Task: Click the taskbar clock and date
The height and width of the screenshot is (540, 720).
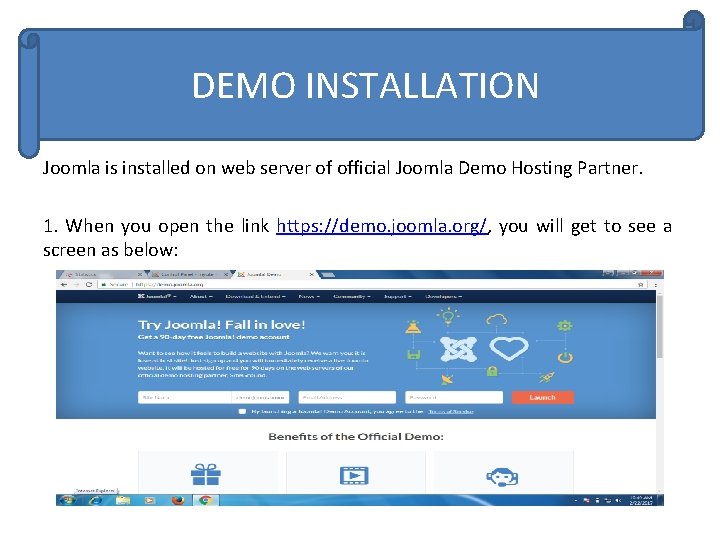Action: [641, 500]
